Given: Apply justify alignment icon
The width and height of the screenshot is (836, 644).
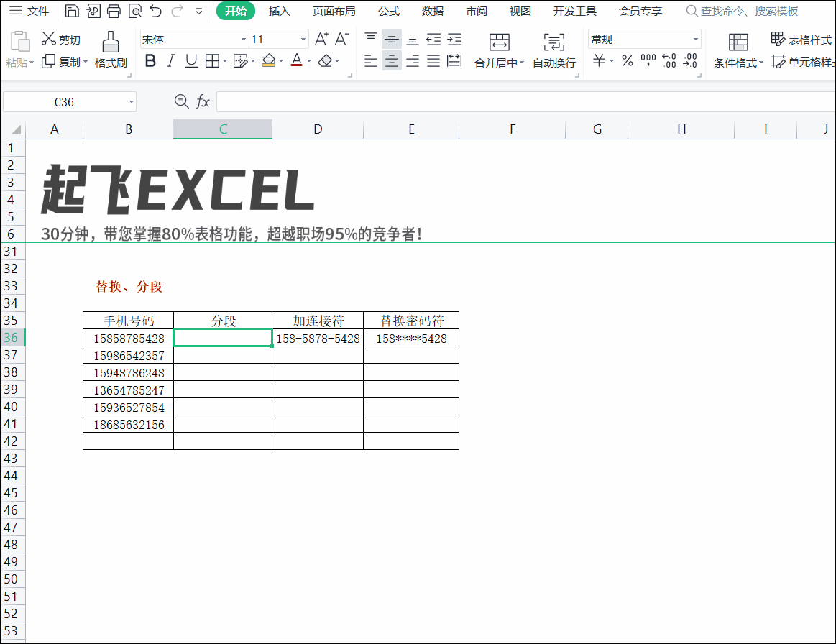Looking at the screenshot, I should click(x=433, y=61).
